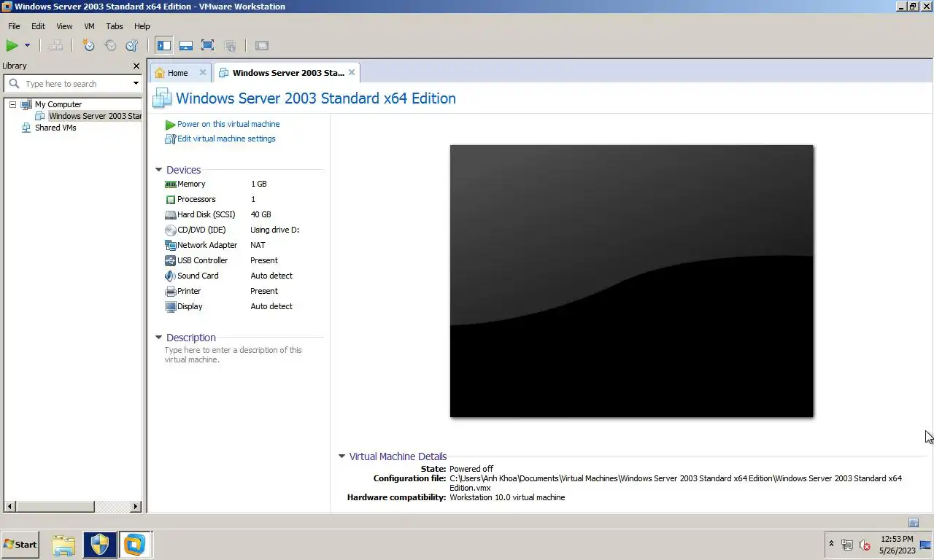
Task: Open the VM menu
Action: 89,26
